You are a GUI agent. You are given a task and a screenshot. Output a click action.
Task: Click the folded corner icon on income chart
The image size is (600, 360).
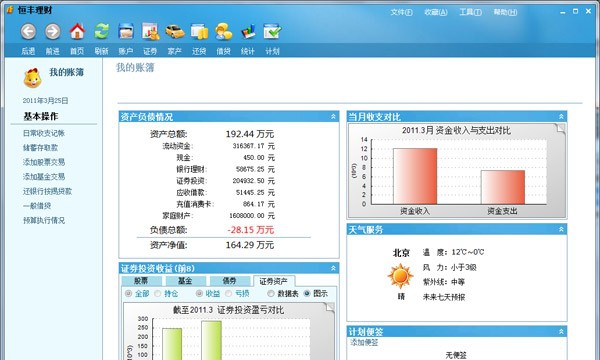tap(560, 128)
